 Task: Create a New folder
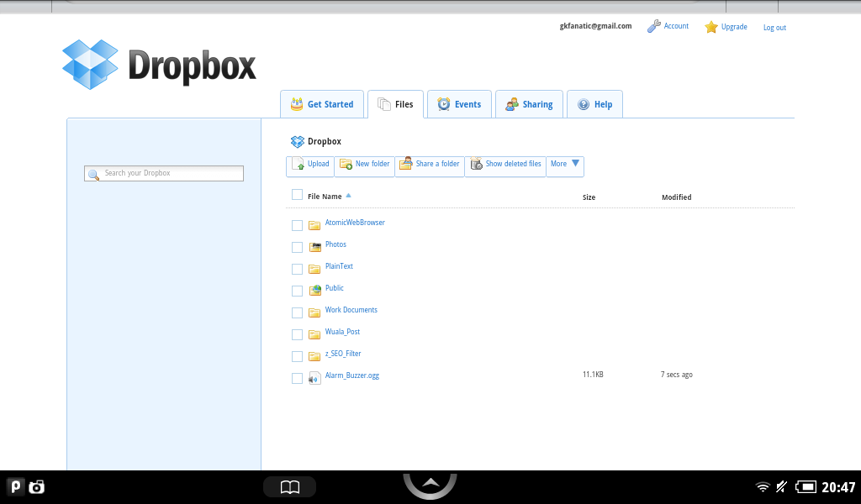pos(364,165)
